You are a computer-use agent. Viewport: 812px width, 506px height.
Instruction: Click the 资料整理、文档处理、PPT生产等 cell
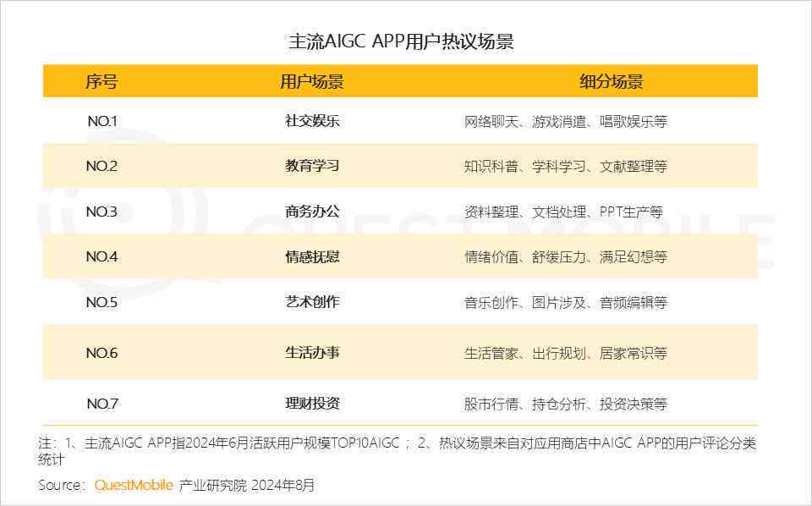click(563, 212)
